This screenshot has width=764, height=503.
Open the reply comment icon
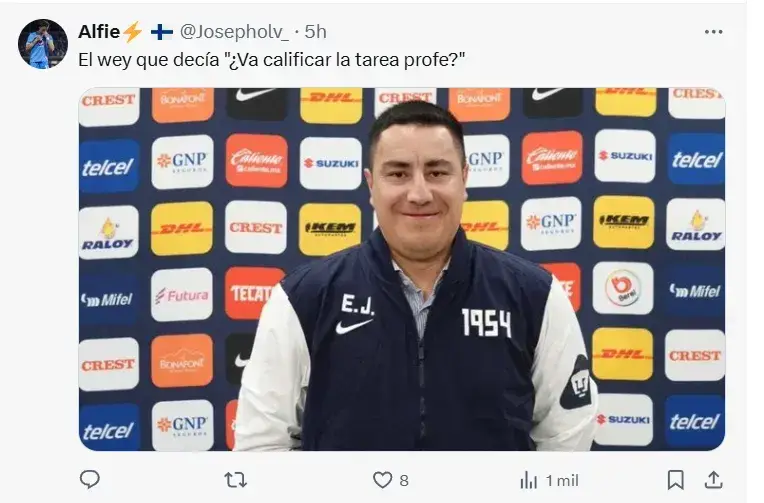coord(90,480)
